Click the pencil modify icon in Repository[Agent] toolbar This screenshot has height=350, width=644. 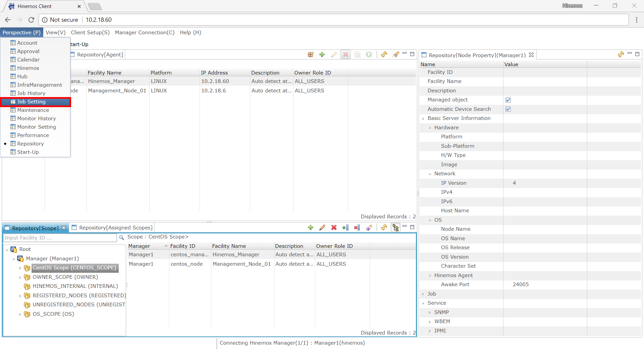(334, 54)
